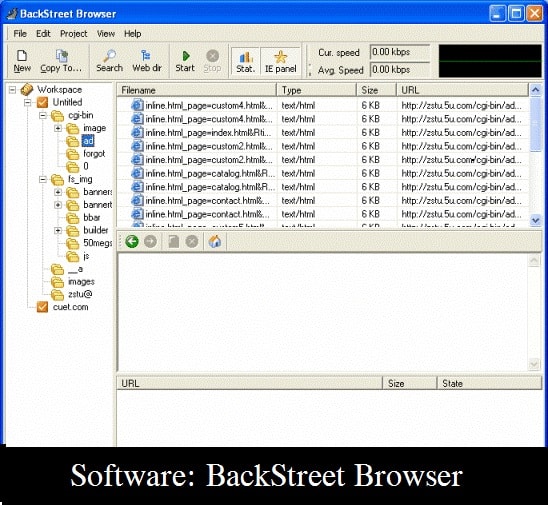Sort file list by URL column header
The height and width of the screenshot is (505, 548).
(x=462, y=90)
